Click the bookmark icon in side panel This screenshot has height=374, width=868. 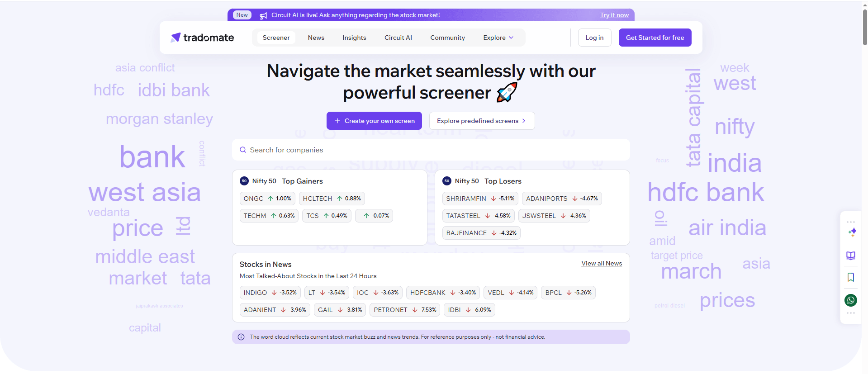pyautogui.click(x=850, y=277)
